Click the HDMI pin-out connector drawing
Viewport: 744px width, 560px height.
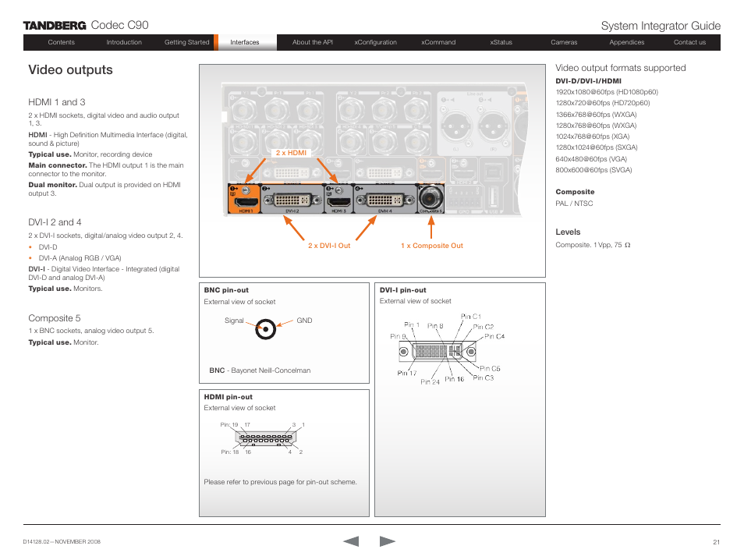coord(265,438)
